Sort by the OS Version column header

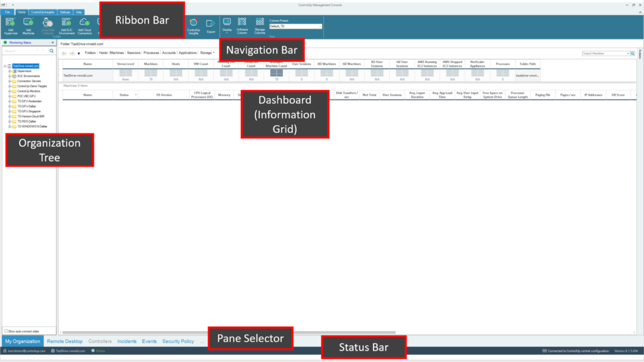coord(164,95)
